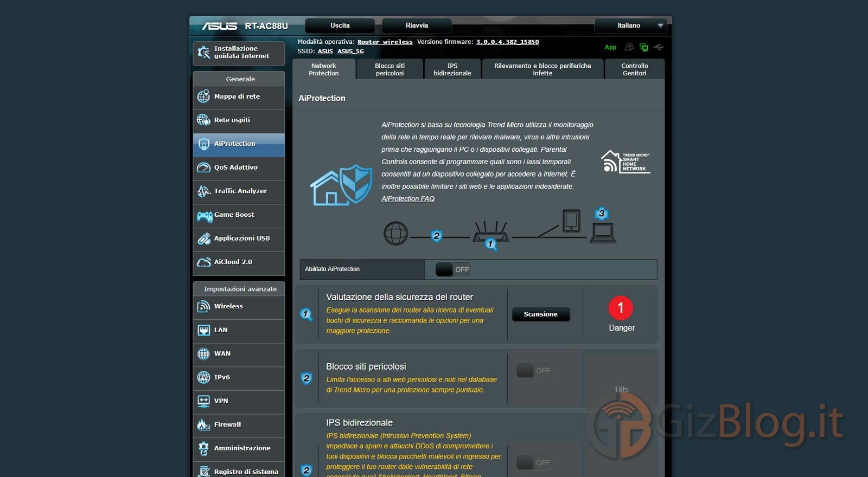The height and width of the screenshot is (477, 868).
Task: Click the Uscita logout button
Action: click(340, 25)
